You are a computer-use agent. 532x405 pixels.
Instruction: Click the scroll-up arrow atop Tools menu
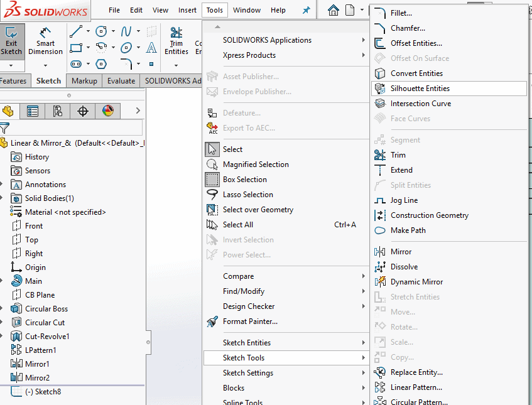[217, 27]
